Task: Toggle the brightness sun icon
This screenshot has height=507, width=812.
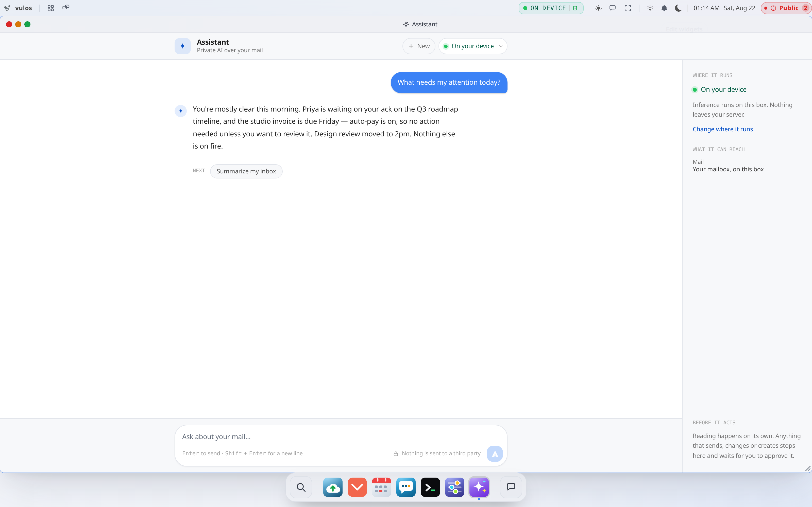Action: click(598, 8)
